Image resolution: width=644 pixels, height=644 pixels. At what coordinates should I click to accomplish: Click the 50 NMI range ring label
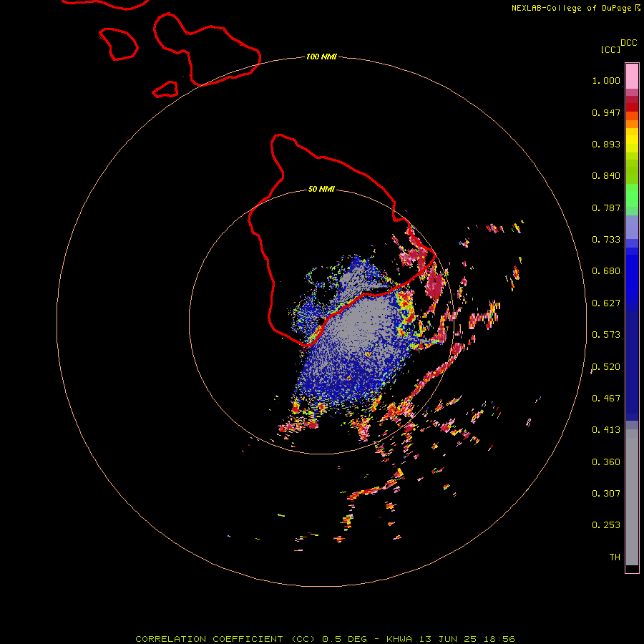coord(321,189)
